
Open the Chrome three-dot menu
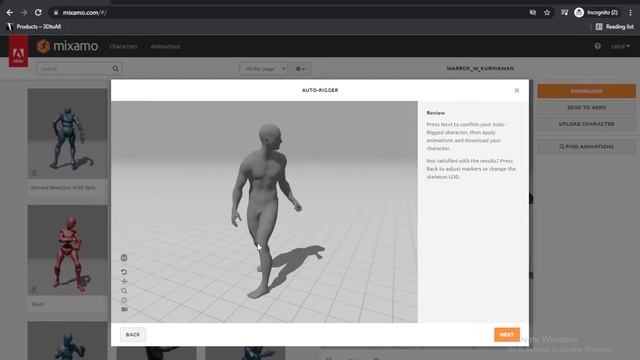pos(630,13)
